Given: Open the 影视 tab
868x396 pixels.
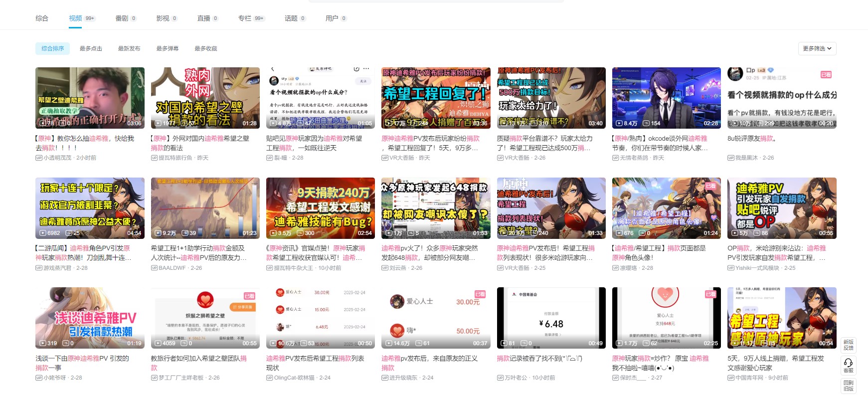Looking at the screenshot, I should 167,18.
